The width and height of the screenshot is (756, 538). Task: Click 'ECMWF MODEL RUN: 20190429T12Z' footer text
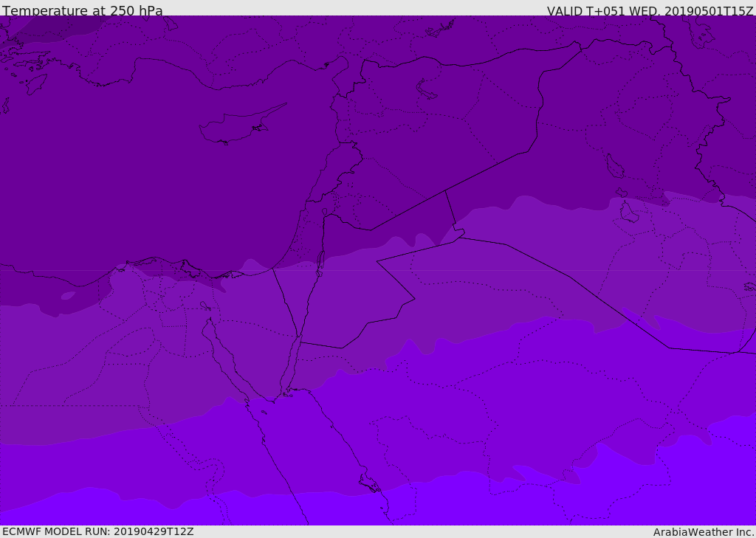(x=98, y=531)
